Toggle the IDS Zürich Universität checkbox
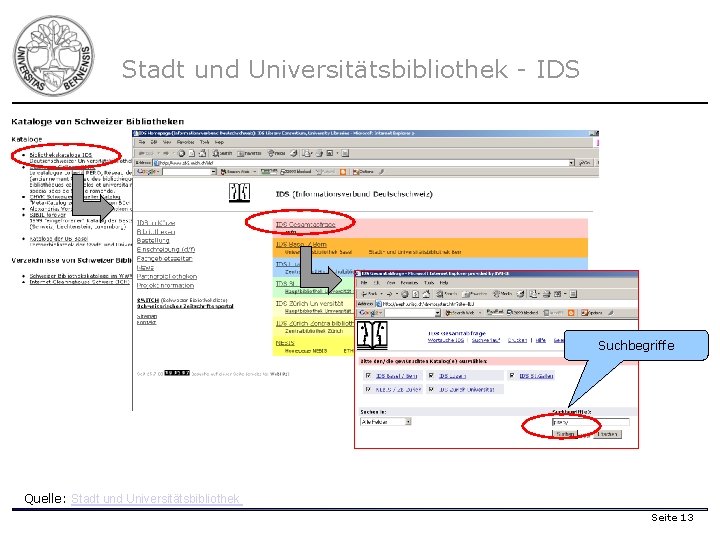Viewport: 720px width, 540px height. click(431, 389)
